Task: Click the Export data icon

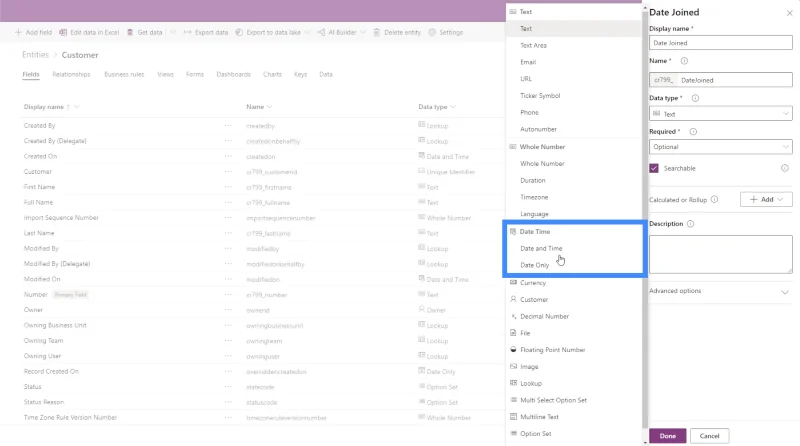Action: (x=187, y=32)
